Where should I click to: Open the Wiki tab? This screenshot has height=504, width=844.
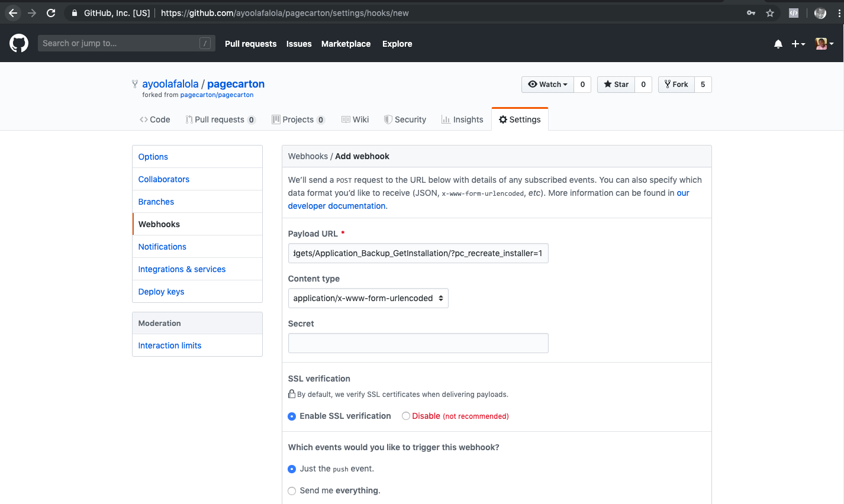point(355,119)
